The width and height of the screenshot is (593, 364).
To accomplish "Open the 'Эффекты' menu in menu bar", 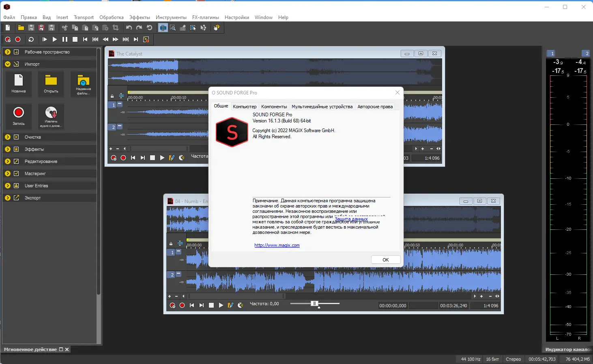I will tap(140, 17).
